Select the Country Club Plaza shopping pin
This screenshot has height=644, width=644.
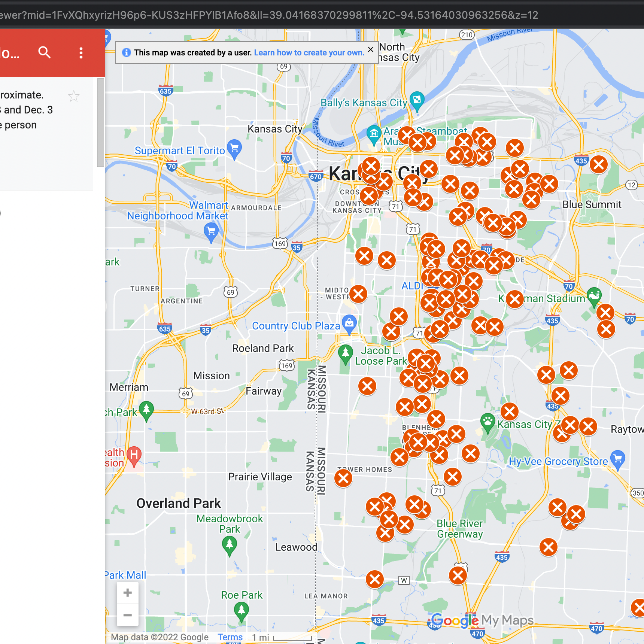pos(349,324)
